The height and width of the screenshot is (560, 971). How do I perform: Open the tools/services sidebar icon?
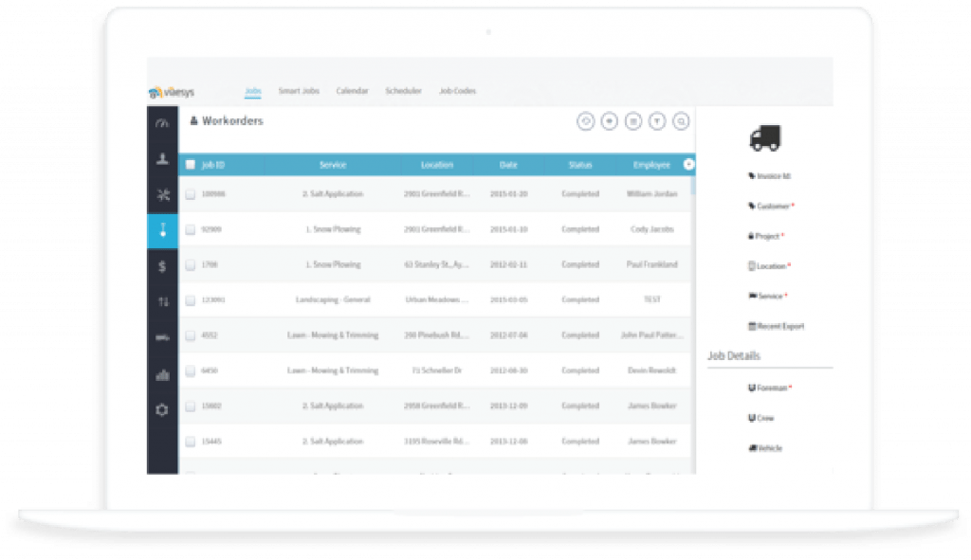161,194
